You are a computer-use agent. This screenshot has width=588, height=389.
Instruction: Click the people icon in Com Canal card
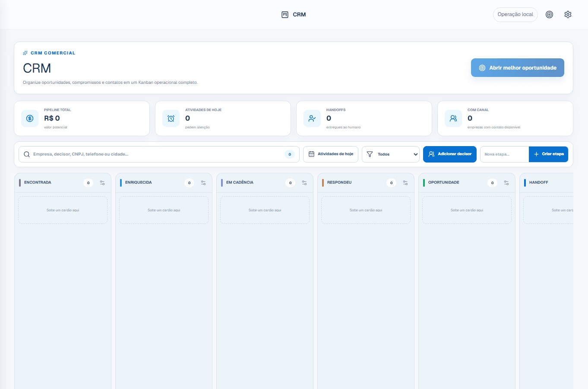click(453, 118)
